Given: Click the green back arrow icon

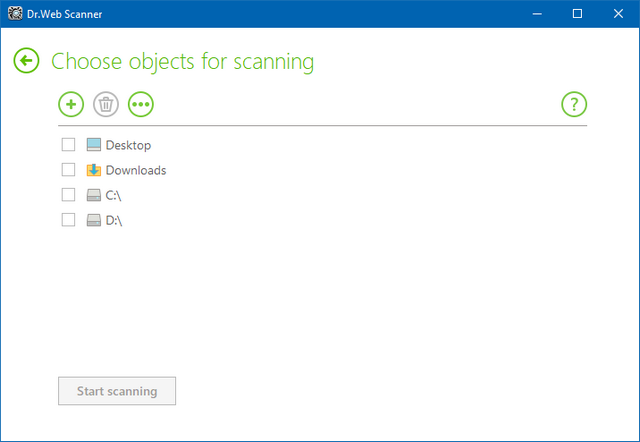Looking at the screenshot, I should (26, 61).
